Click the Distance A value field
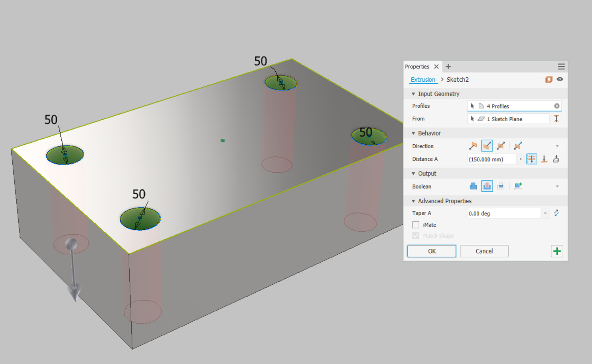 [x=492, y=159]
